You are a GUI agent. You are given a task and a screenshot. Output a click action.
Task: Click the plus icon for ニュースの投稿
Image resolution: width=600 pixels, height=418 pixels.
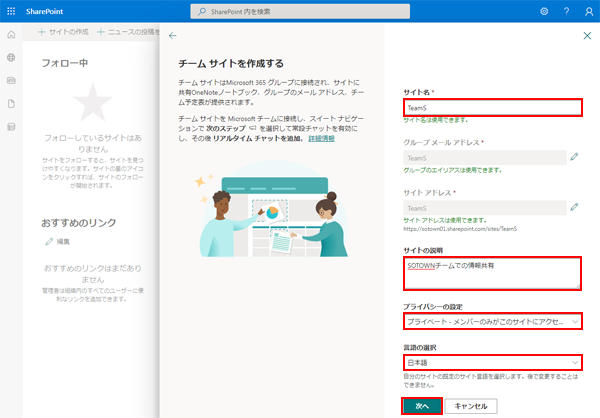(101, 32)
